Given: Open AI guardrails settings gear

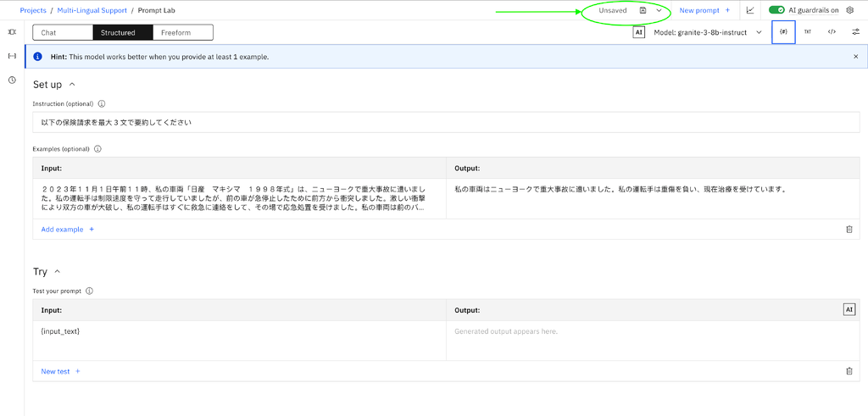Looking at the screenshot, I should point(851,10).
